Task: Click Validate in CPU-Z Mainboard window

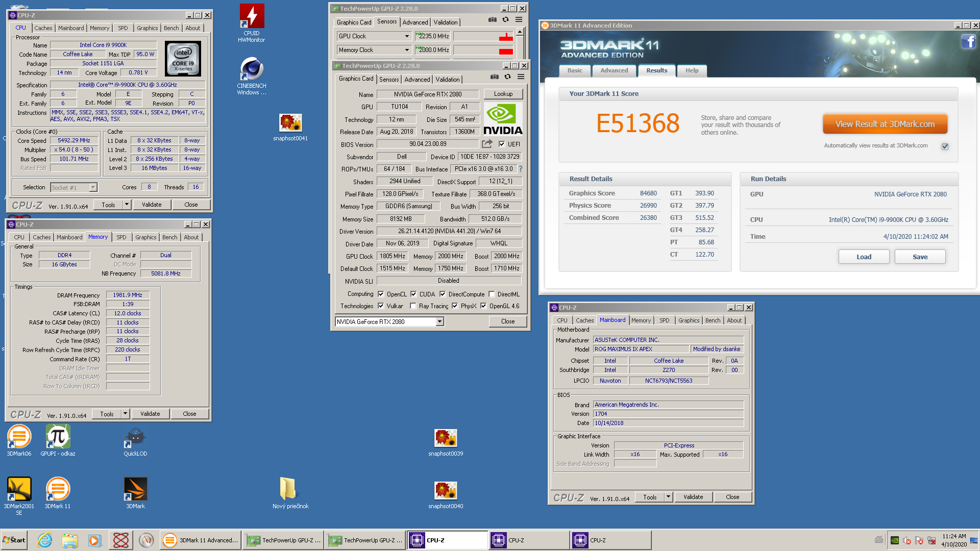Action: tap(693, 497)
